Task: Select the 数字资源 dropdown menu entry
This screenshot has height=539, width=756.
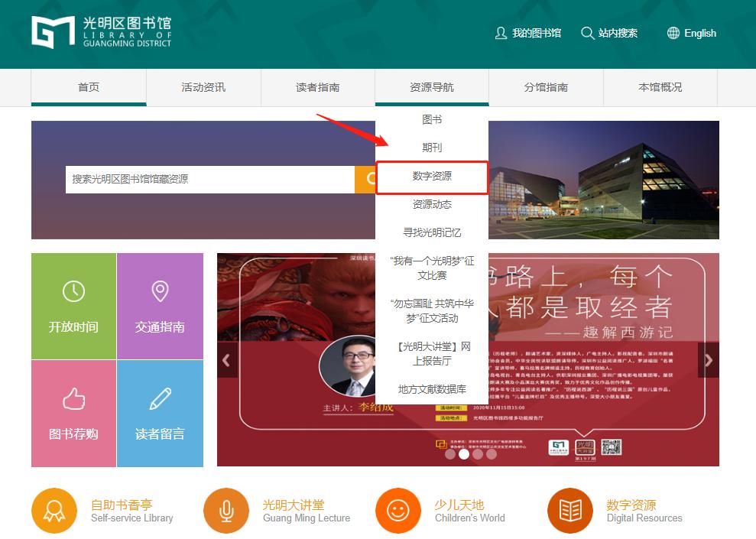Action: pos(432,177)
